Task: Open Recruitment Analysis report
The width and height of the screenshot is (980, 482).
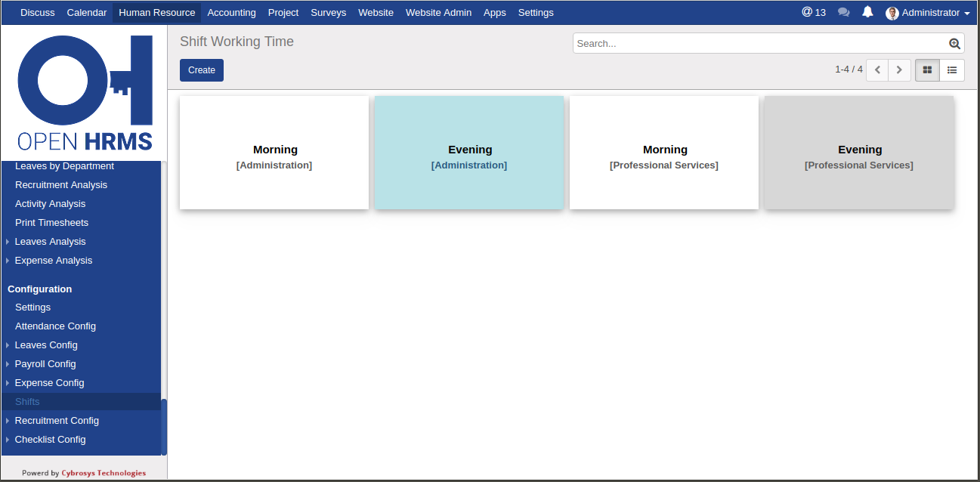Action: pos(61,185)
